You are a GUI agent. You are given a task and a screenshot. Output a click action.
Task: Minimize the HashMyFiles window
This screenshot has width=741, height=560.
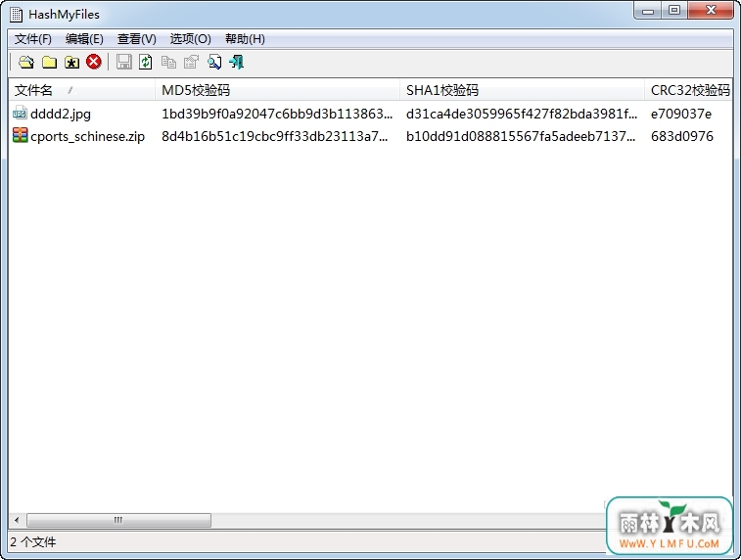click(x=648, y=11)
